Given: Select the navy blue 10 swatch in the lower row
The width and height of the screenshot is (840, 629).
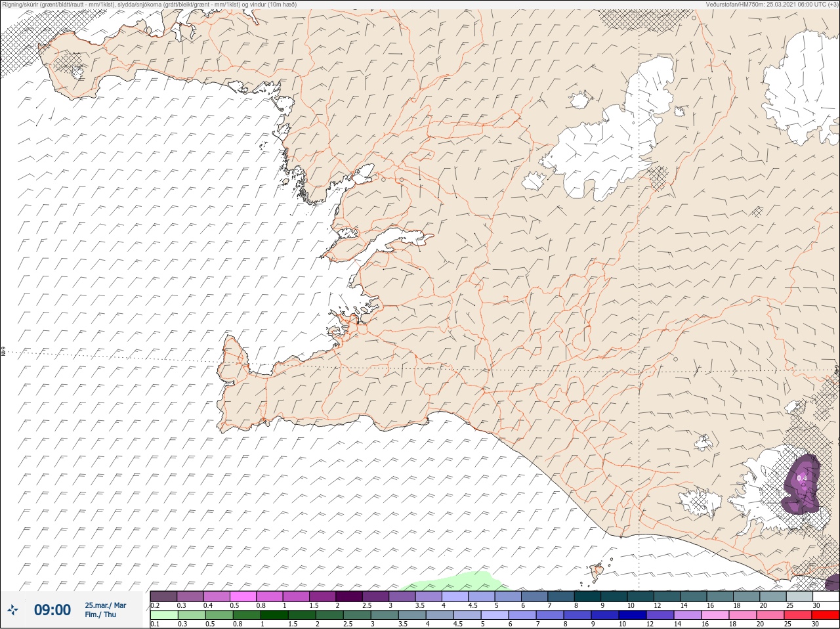Looking at the screenshot, I should [x=632, y=615].
